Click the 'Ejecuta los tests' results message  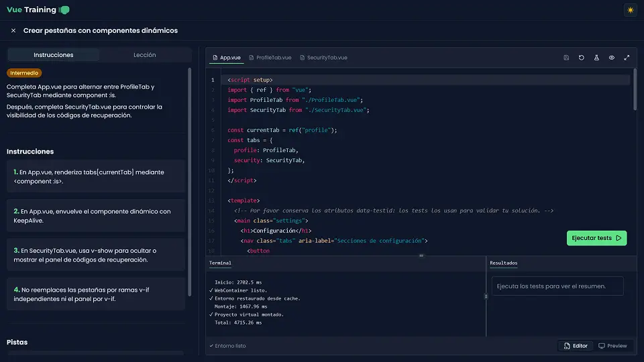point(557,286)
